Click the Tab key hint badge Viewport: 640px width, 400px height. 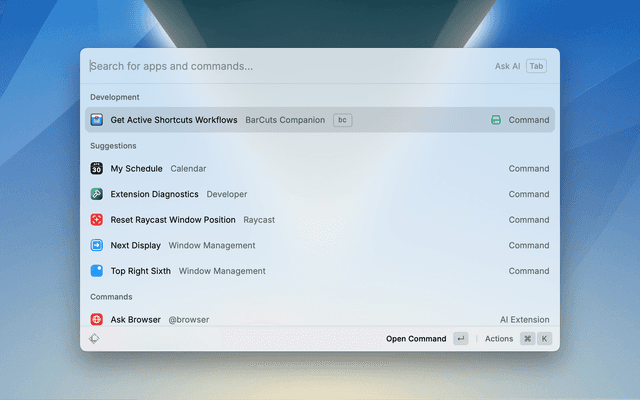536,66
